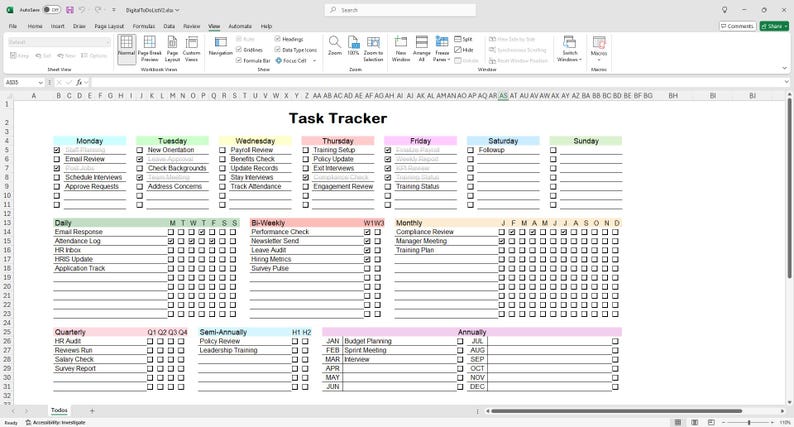Open Customize Quick Access Toolbar dropdown
The height and width of the screenshot is (427, 794).
pyautogui.click(x=113, y=10)
